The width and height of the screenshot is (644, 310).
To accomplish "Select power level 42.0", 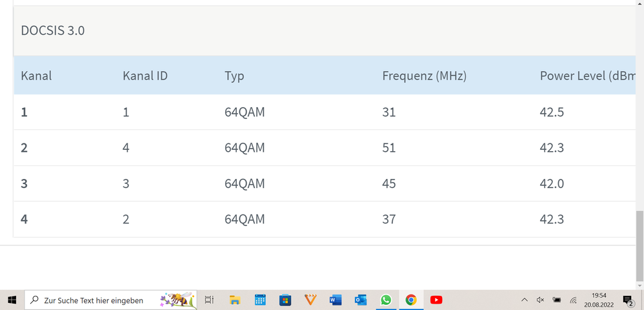I will (552, 183).
